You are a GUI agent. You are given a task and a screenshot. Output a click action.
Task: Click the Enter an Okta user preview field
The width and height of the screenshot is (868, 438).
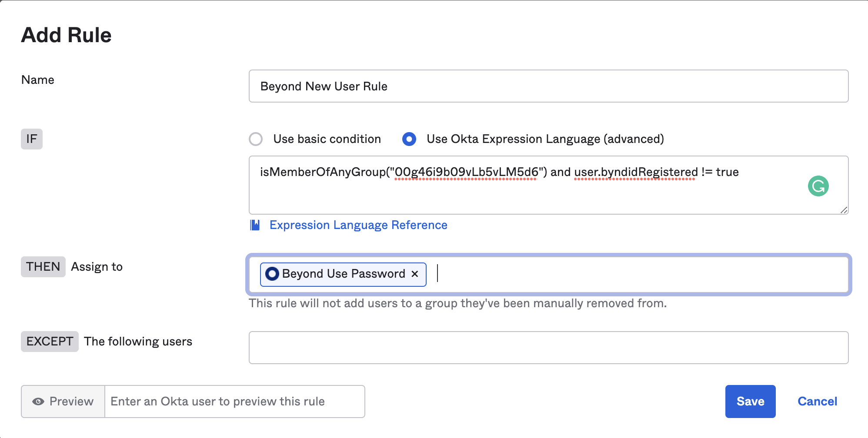tap(234, 401)
